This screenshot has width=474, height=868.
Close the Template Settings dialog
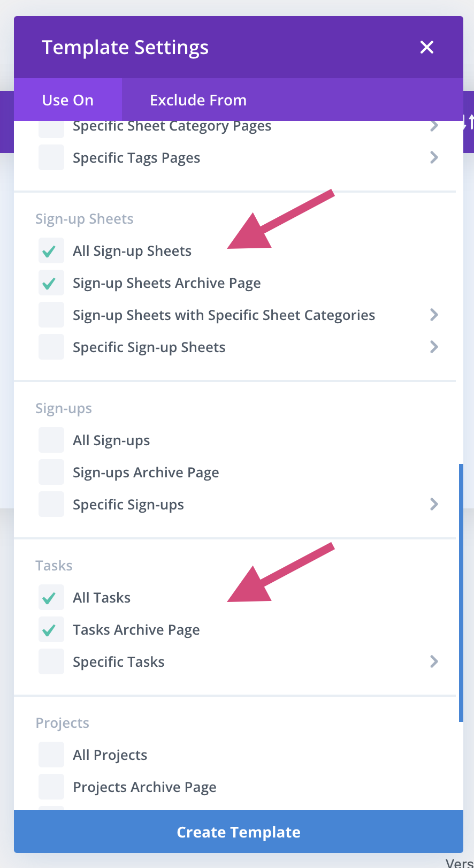tap(427, 47)
